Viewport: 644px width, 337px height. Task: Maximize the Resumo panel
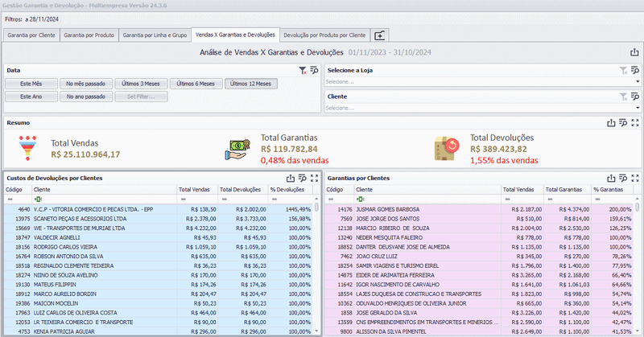pyautogui.click(x=635, y=123)
